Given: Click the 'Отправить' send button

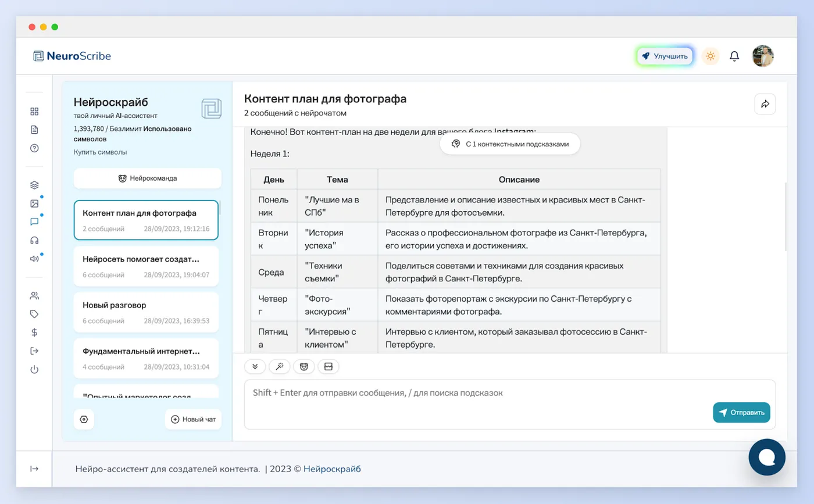Looking at the screenshot, I should [x=741, y=413].
